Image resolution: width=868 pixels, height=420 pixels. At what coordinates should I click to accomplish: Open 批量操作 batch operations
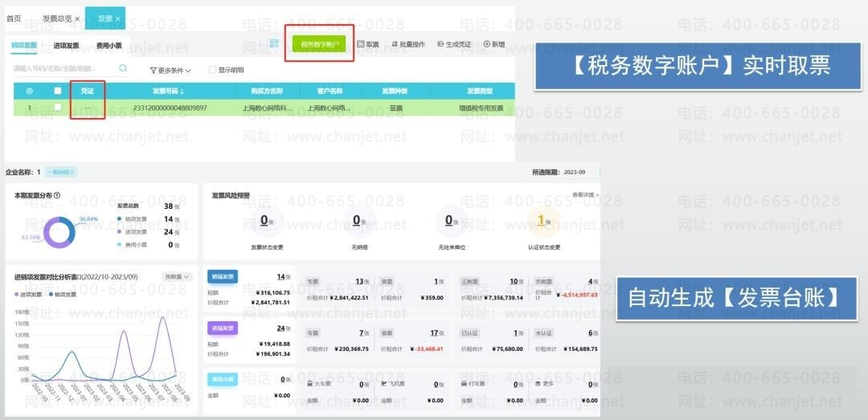click(408, 44)
